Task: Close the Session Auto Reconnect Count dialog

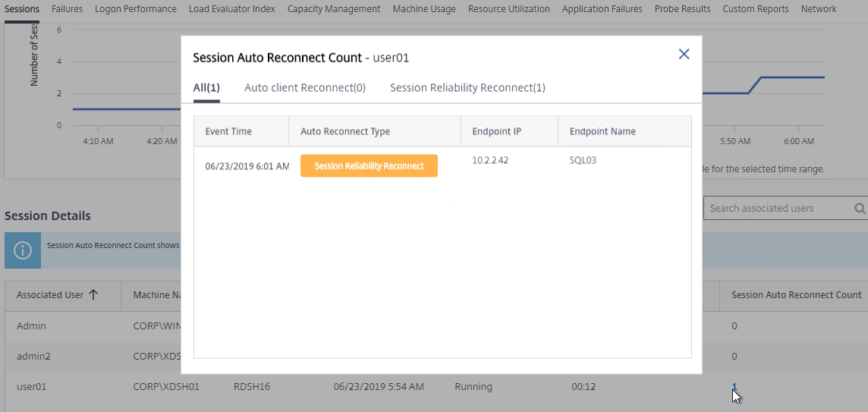Action: coord(684,54)
